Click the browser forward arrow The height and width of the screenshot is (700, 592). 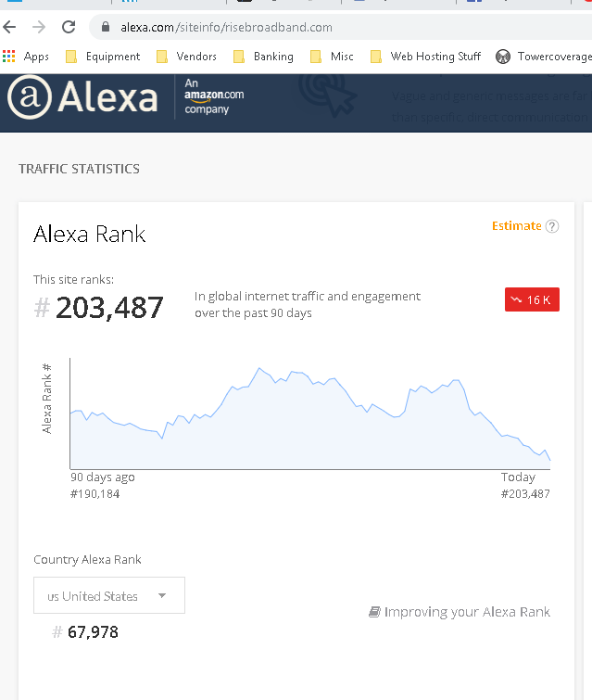[39, 27]
